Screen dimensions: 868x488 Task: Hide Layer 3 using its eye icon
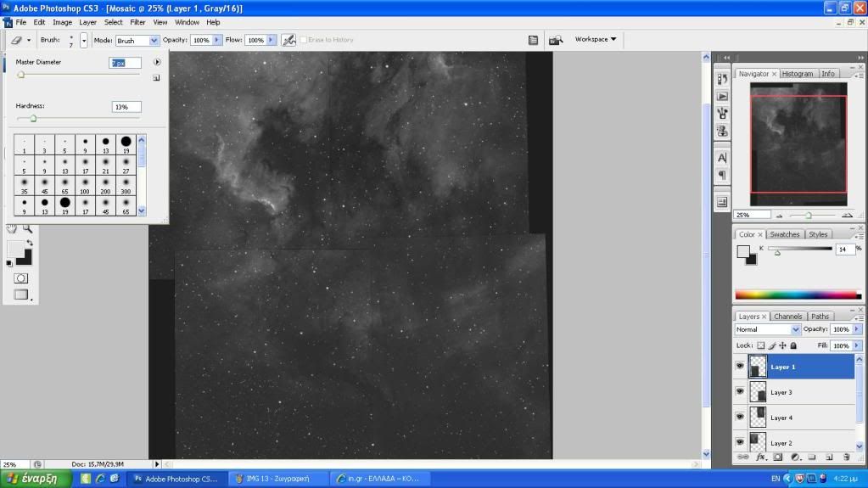point(740,391)
